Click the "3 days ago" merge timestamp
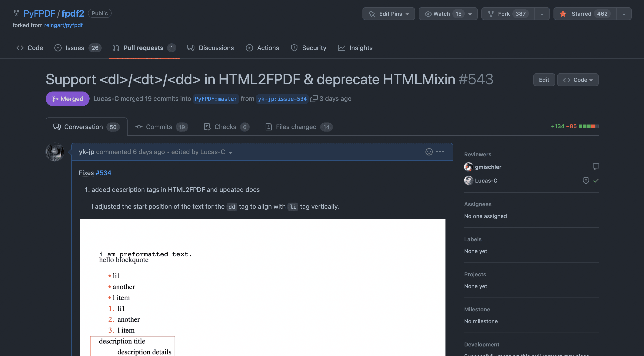644x356 pixels. [335, 99]
